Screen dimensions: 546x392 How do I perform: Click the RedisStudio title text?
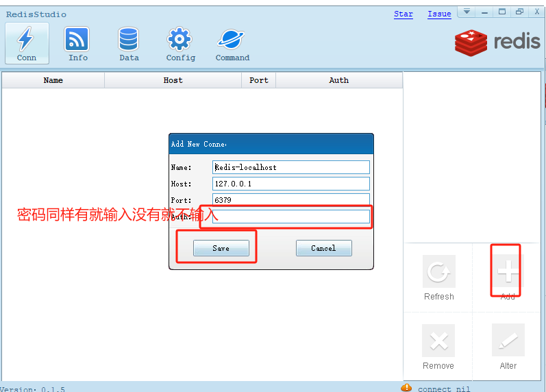36,14
